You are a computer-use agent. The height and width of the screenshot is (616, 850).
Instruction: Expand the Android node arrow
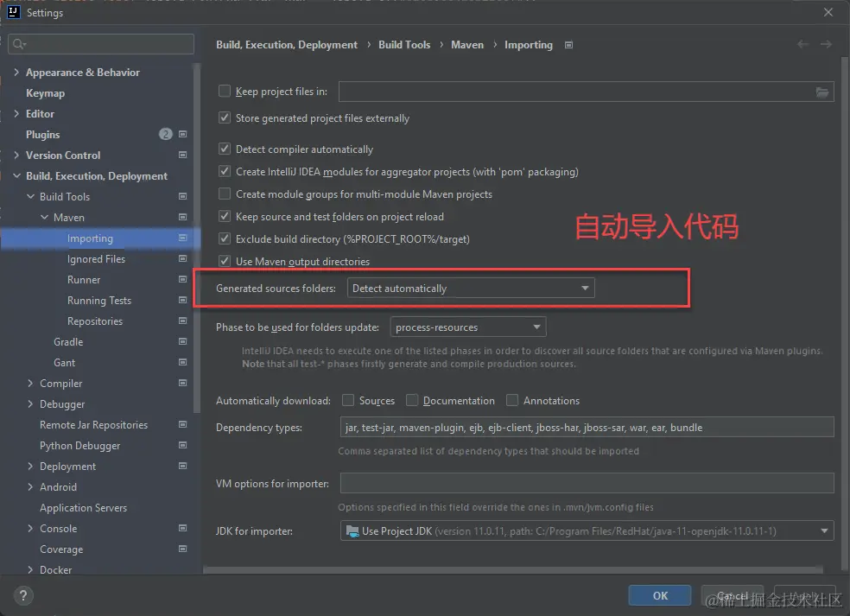[30, 487]
